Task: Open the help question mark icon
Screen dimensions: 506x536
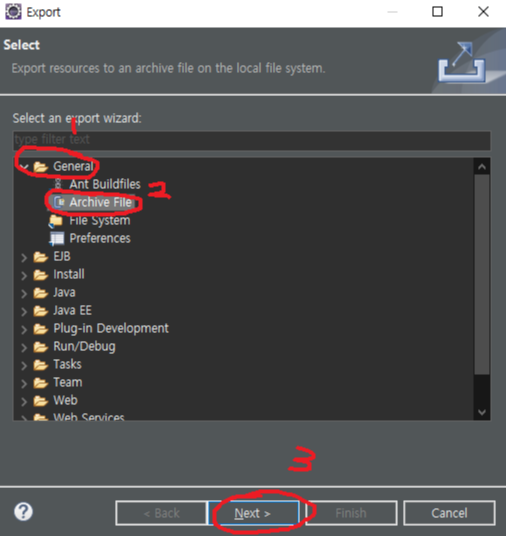Action: pyautogui.click(x=23, y=512)
